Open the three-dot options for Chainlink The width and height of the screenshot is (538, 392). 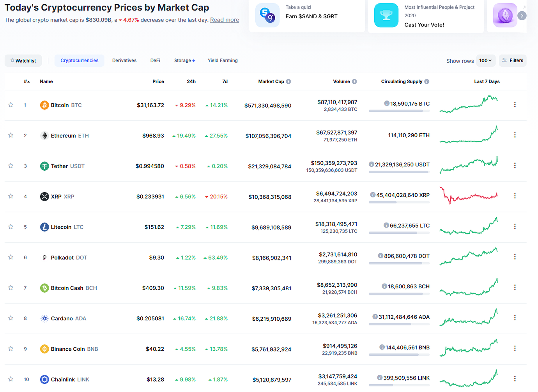coord(515,379)
